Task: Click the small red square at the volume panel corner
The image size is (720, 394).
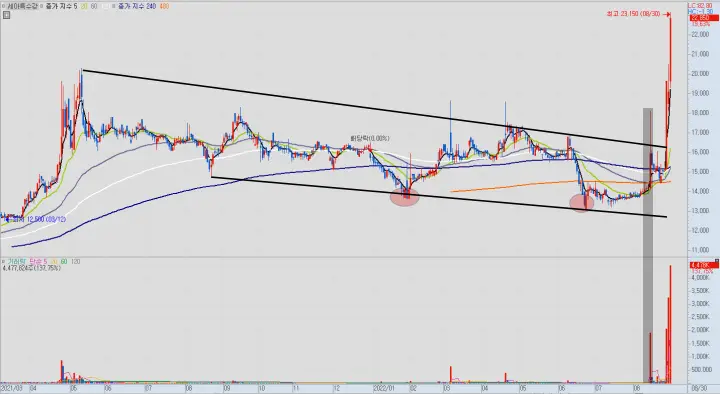Action: coord(717,261)
